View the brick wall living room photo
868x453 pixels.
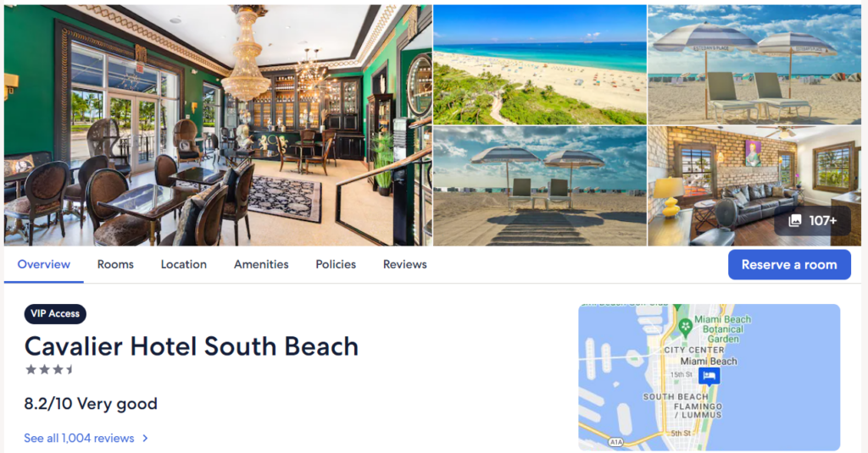[754, 186]
